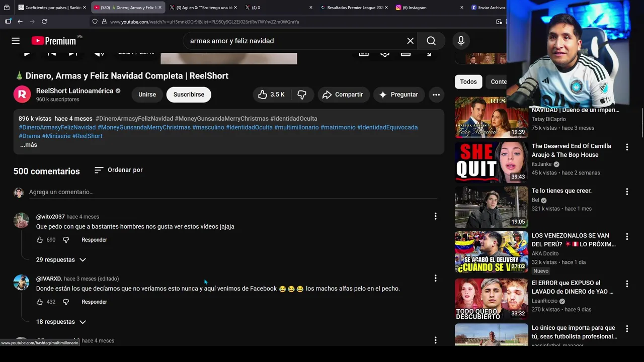Viewport: 644px width, 362px height.
Task: Switch to the (4) X browser tab
Action: [x=278, y=8]
